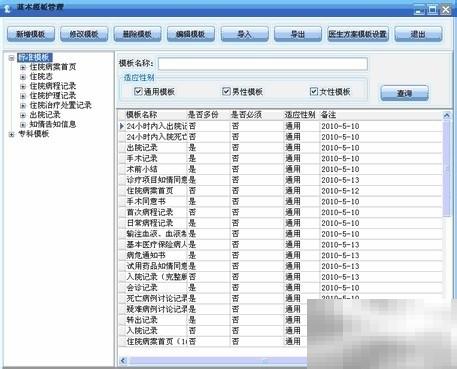Select the 手术记录 table row
457x369 pixels.
[x=281, y=159]
